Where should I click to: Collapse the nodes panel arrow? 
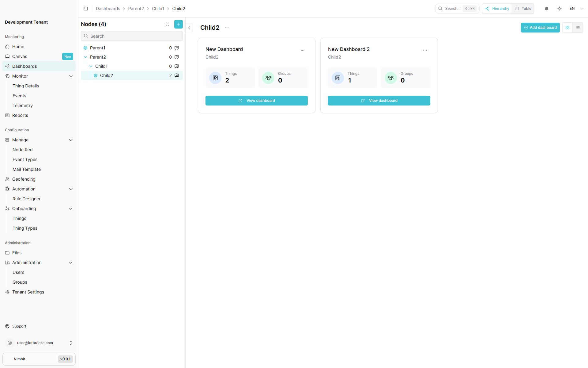(x=189, y=28)
